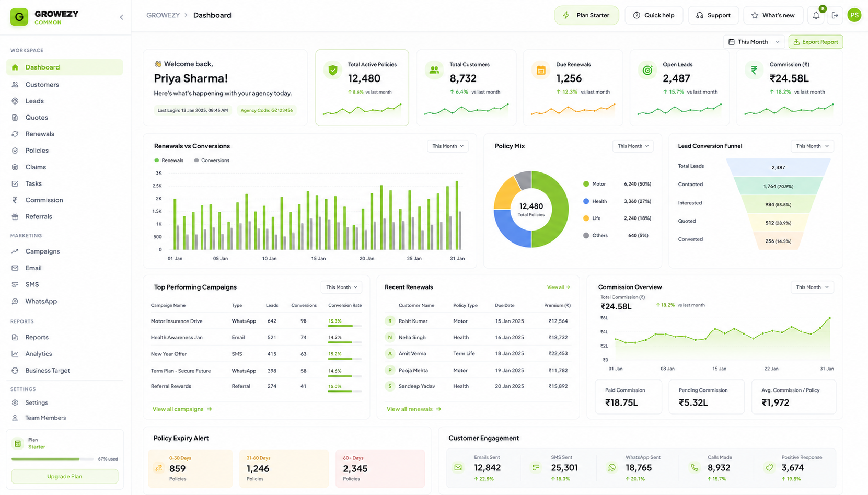Click the Growezy green G logo
The height and width of the screenshot is (495, 868).
click(19, 17)
